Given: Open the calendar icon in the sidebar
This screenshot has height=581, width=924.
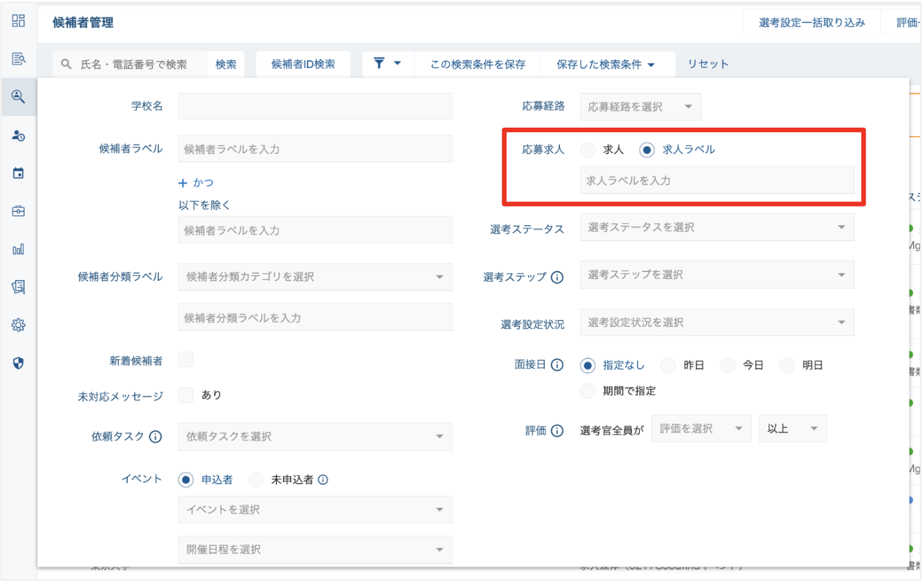Looking at the screenshot, I should (x=19, y=173).
